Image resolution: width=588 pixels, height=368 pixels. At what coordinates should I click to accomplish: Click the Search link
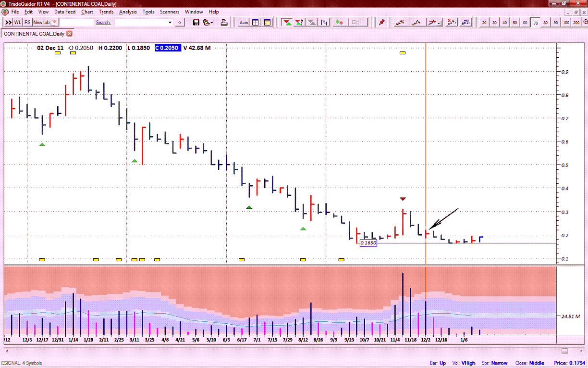point(103,22)
